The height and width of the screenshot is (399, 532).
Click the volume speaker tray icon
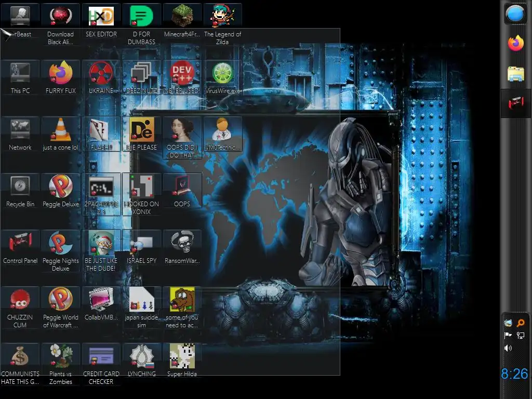[x=508, y=348]
